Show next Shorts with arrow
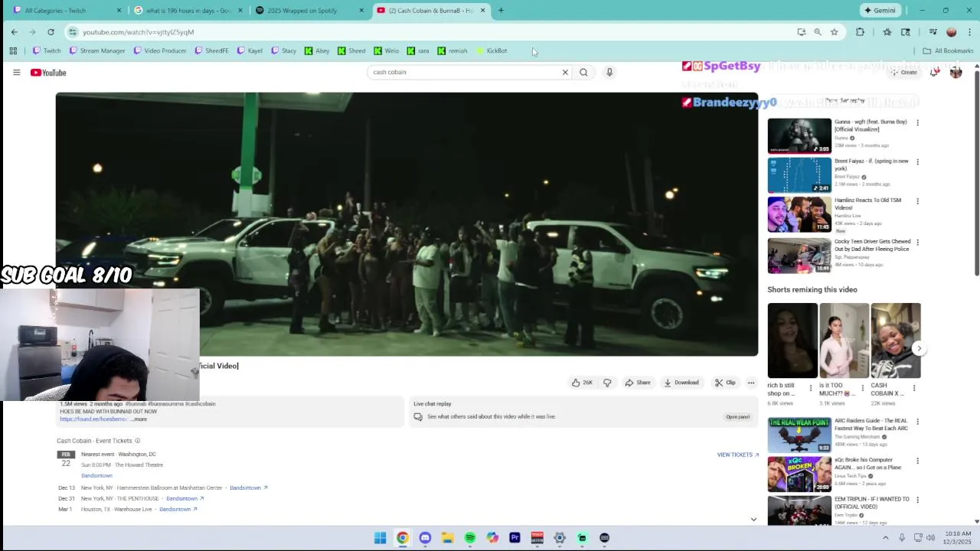 pyautogui.click(x=919, y=348)
